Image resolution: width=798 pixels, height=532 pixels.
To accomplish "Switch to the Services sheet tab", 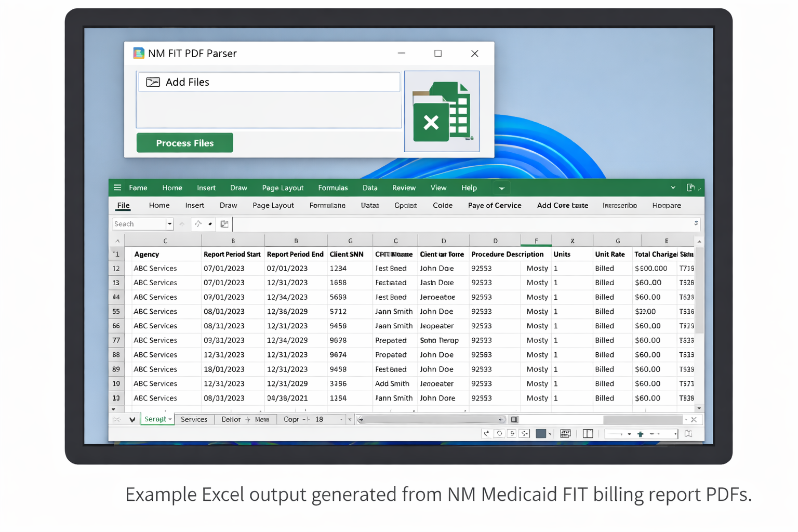I will coord(194,419).
